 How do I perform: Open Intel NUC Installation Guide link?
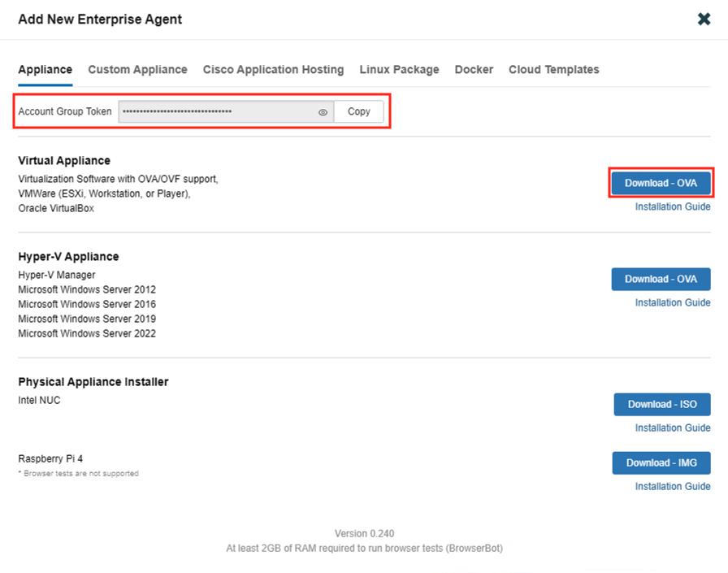672,428
